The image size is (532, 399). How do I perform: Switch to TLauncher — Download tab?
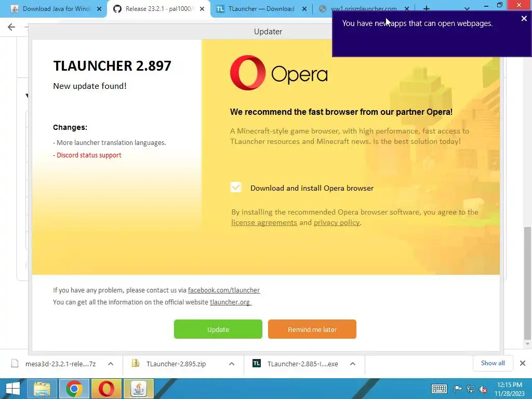pyautogui.click(x=261, y=9)
